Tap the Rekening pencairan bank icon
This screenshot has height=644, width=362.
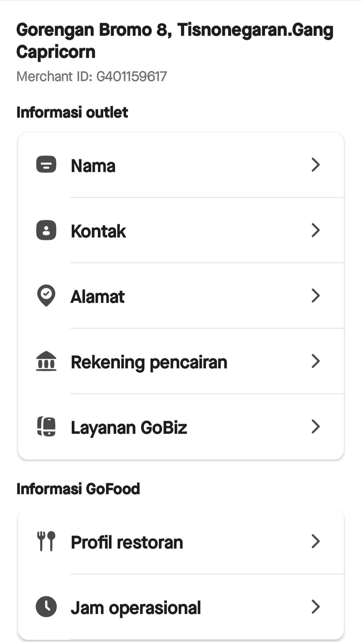[x=46, y=361]
